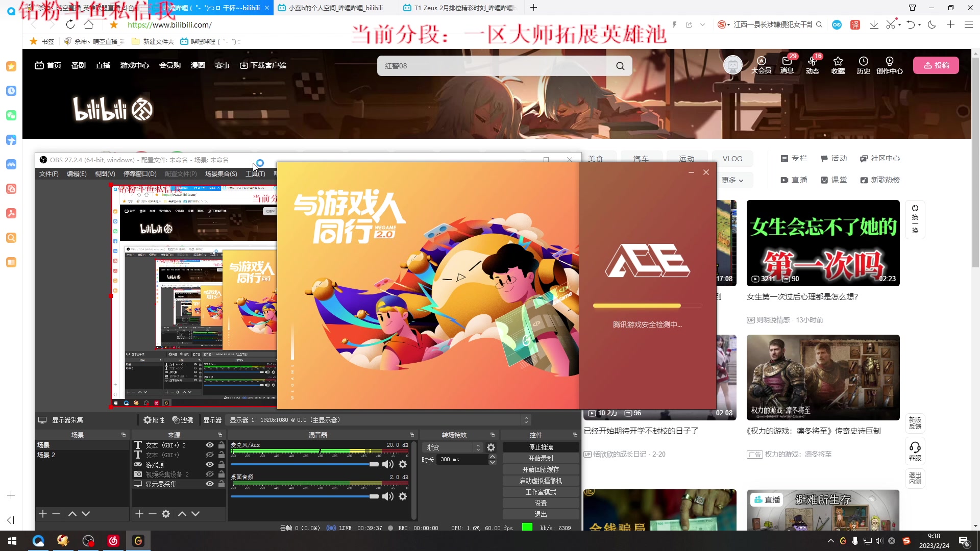Image resolution: width=980 pixels, height=551 pixels.
Task: Open 女生会忘不了她的第一次吗 video thumbnail
Action: (823, 243)
